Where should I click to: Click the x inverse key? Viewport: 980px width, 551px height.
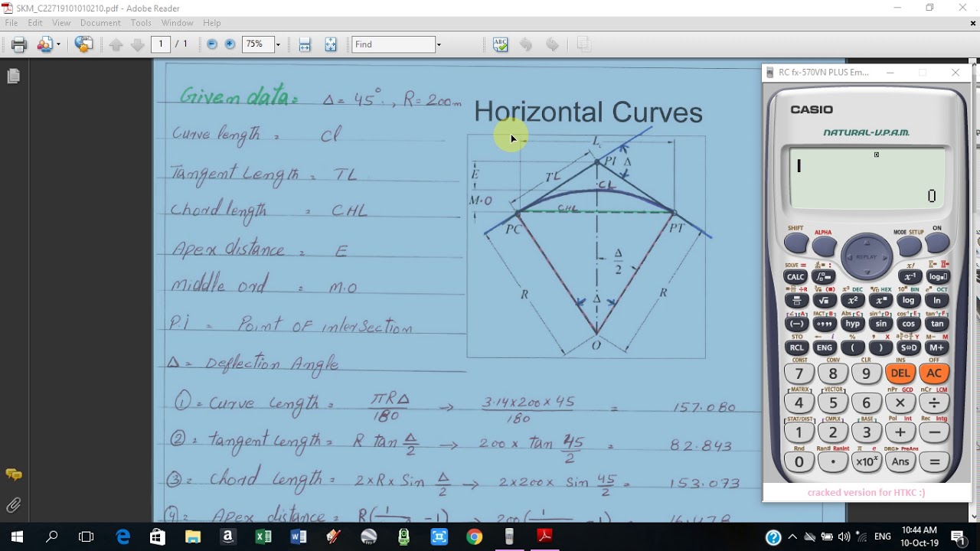tap(910, 277)
